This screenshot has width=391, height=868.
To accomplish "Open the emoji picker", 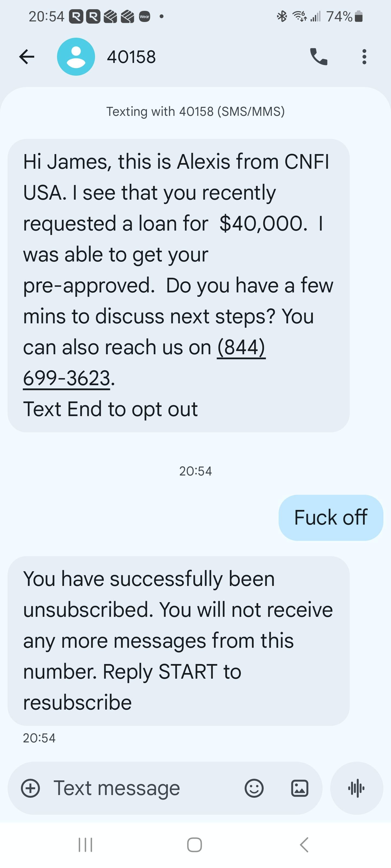I will click(254, 788).
